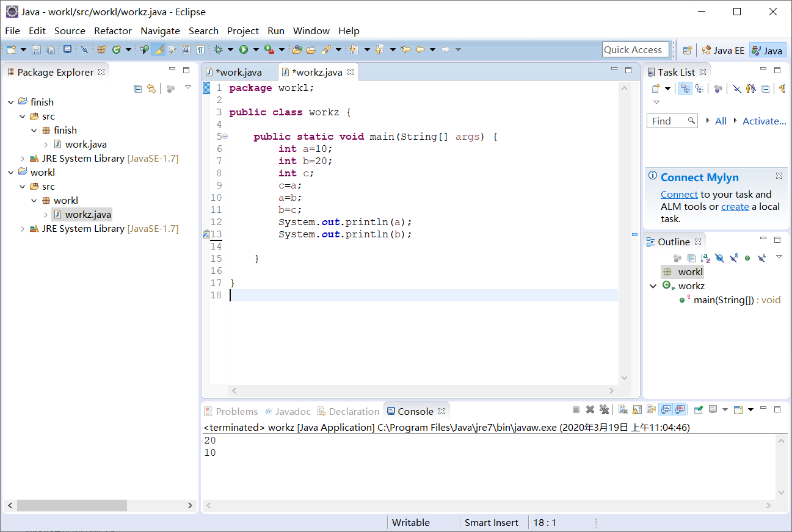Click the Debug bug icon
This screenshot has height=532, width=792.
click(218, 49)
